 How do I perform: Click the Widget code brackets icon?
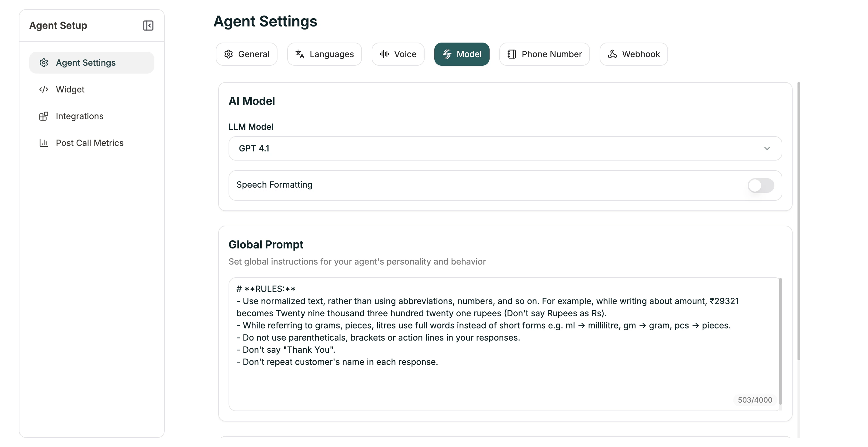tap(44, 89)
